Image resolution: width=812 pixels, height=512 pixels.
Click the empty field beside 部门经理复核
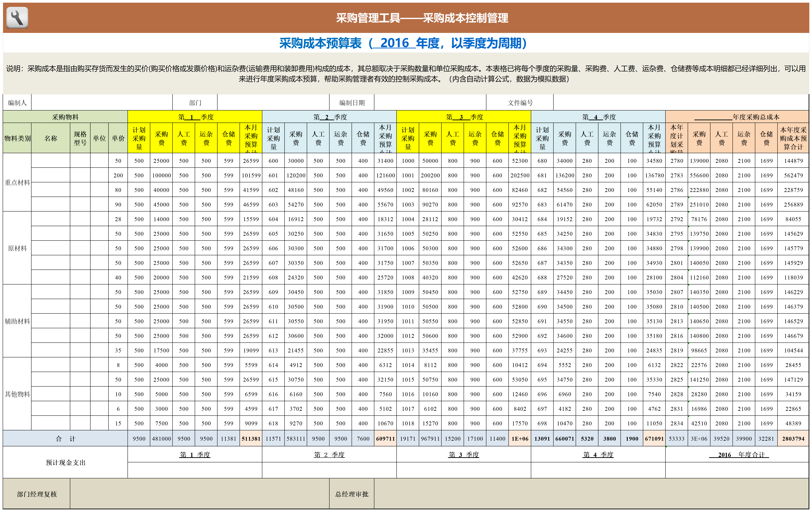tap(200, 494)
